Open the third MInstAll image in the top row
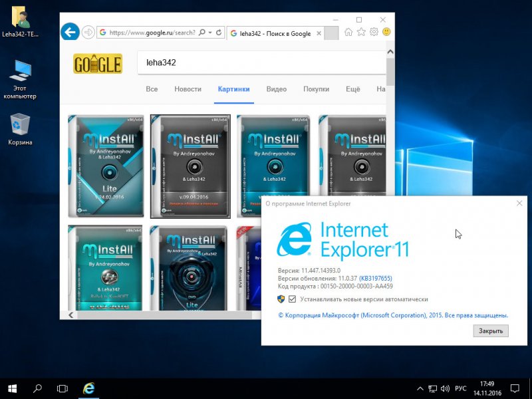 pyautogui.click(x=273, y=156)
